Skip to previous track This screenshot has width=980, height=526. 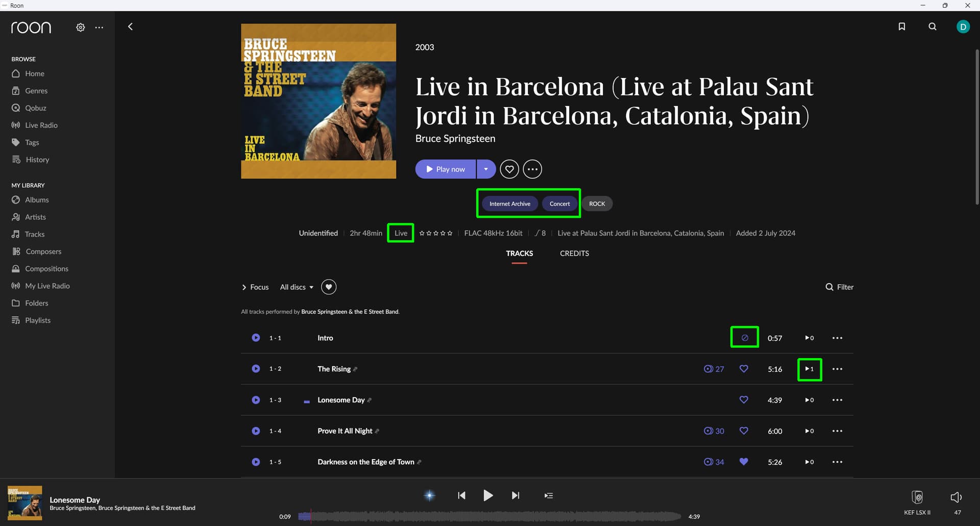click(x=461, y=495)
